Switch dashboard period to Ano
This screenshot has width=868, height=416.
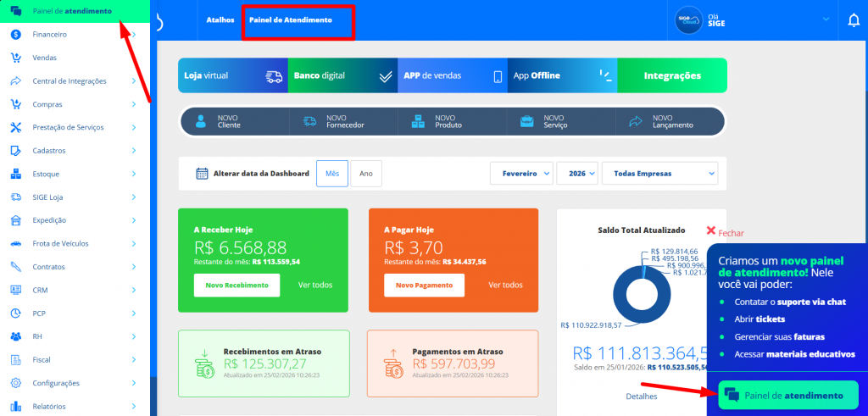pos(366,174)
